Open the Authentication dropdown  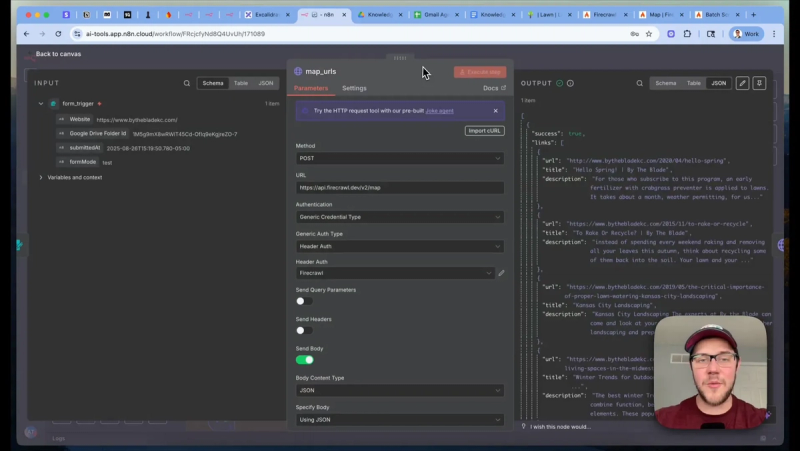400,217
